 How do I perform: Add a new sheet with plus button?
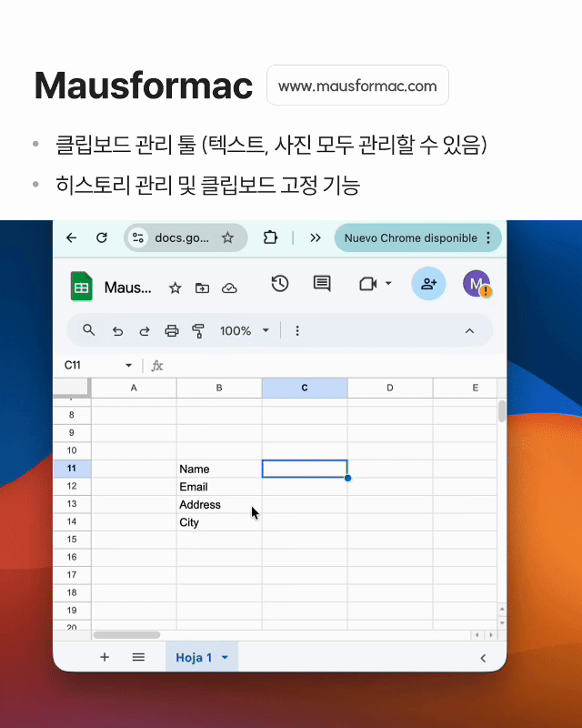point(105,657)
